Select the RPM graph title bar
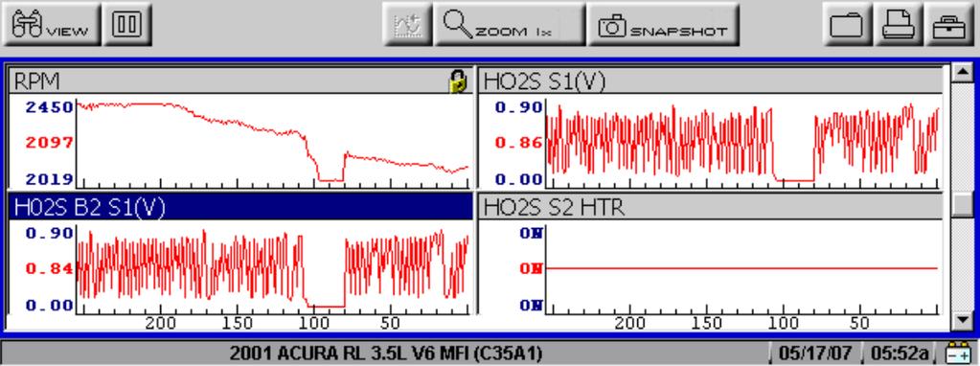The image size is (980, 366). click(x=240, y=80)
